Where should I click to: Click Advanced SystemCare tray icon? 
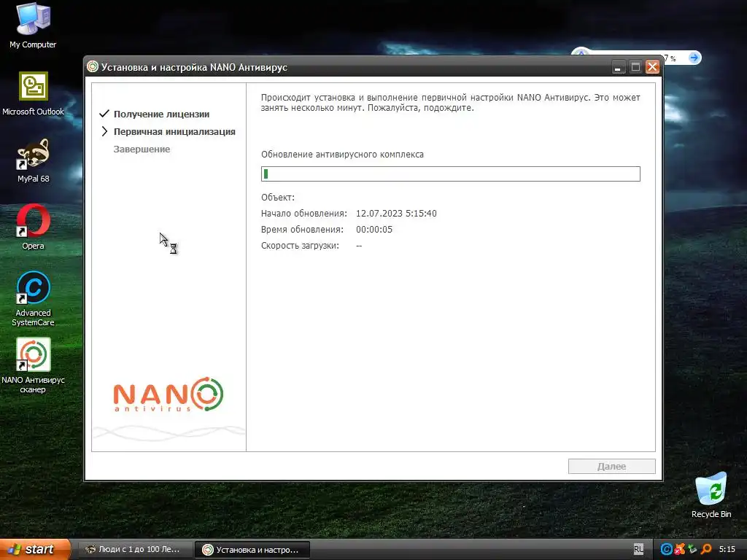click(666, 549)
